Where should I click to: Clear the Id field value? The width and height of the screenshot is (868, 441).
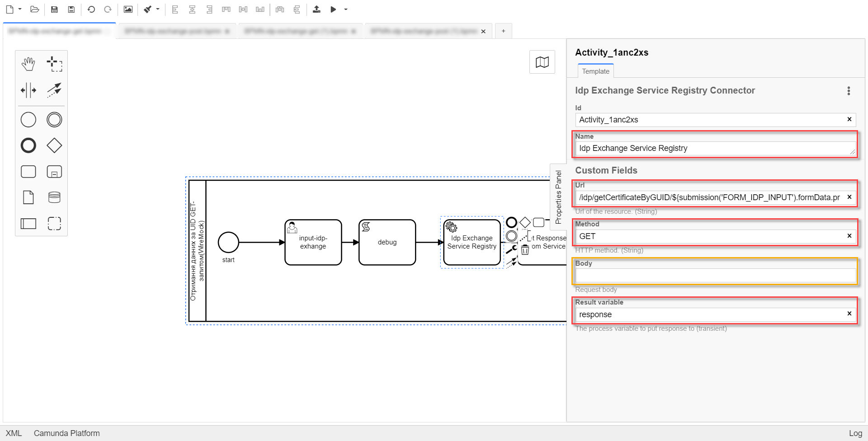click(x=849, y=119)
